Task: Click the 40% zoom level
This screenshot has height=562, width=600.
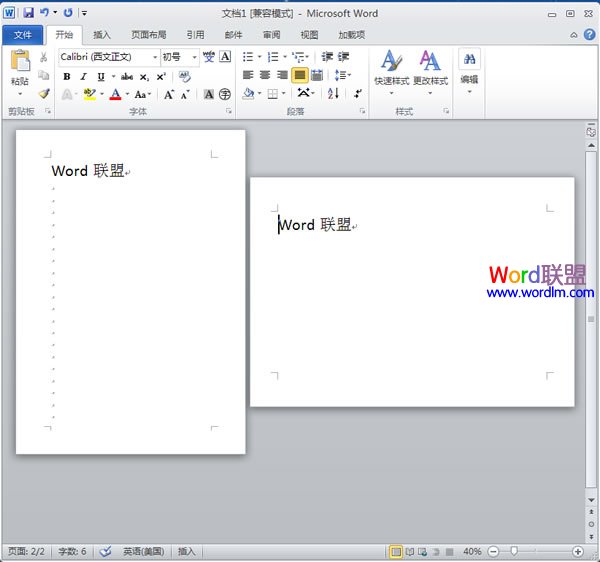Action: 472,551
